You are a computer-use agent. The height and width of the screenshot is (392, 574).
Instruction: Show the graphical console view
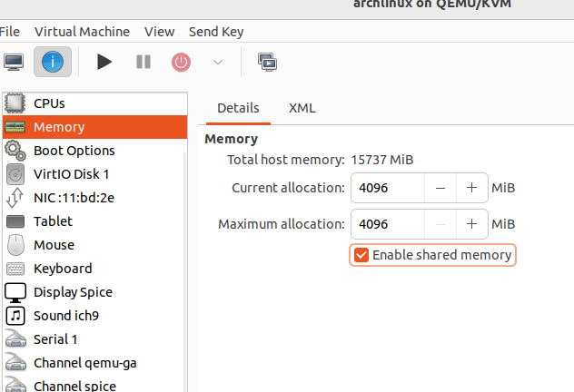(14, 62)
